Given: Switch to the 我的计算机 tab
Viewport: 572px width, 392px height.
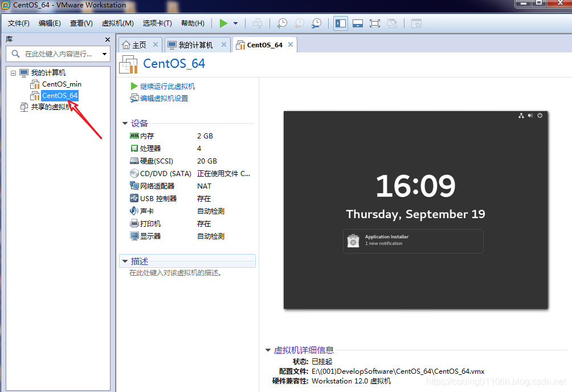Looking at the screenshot, I should [x=195, y=45].
